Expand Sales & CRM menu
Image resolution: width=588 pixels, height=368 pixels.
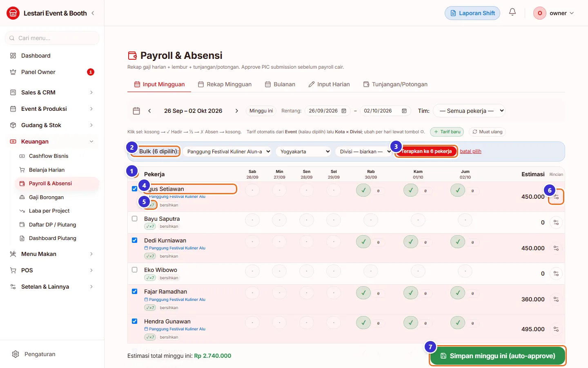pyautogui.click(x=52, y=92)
